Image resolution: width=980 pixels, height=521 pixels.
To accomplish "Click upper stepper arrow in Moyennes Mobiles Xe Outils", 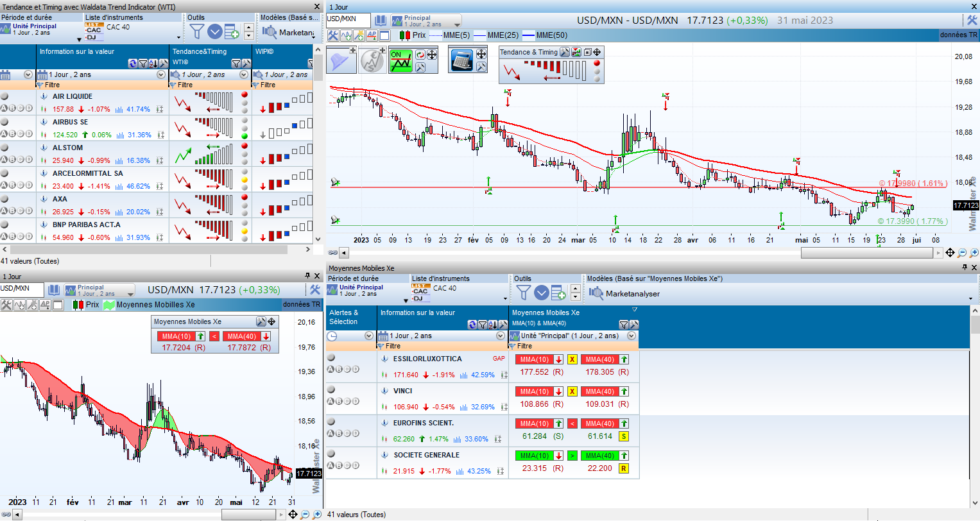I will click(575, 289).
